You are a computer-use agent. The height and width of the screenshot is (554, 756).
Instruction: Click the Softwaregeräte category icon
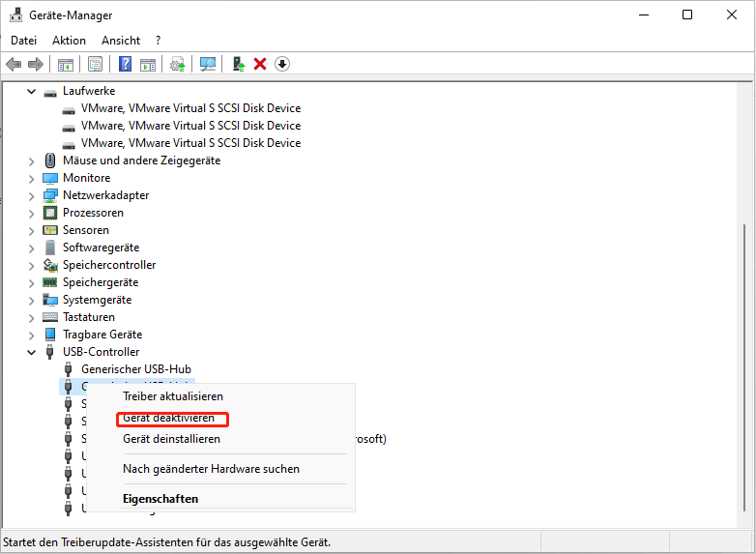pos(50,248)
